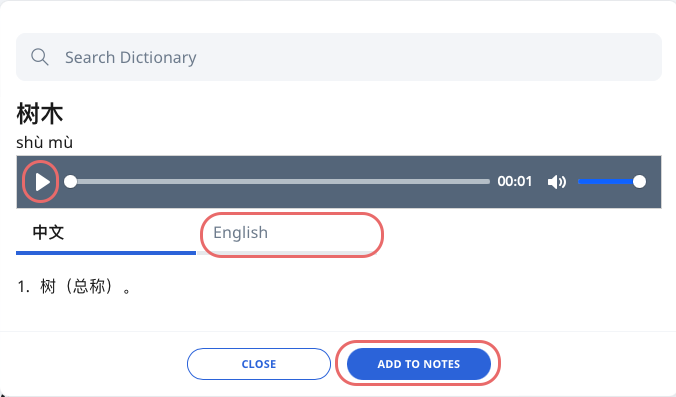The height and width of the screenshot is (397, 676).
Task: Click the character 木 in the headword
Action: click(x=52, y=114)
